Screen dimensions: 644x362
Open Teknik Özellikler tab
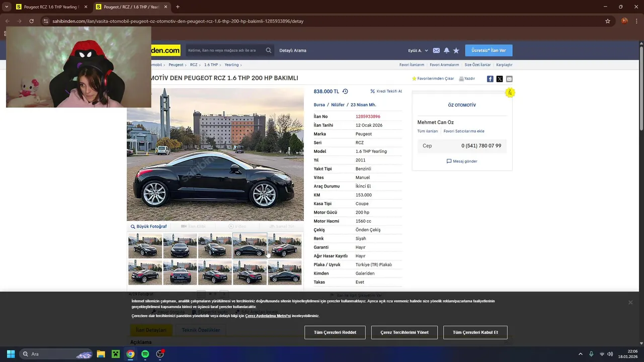tap(201, 330)
